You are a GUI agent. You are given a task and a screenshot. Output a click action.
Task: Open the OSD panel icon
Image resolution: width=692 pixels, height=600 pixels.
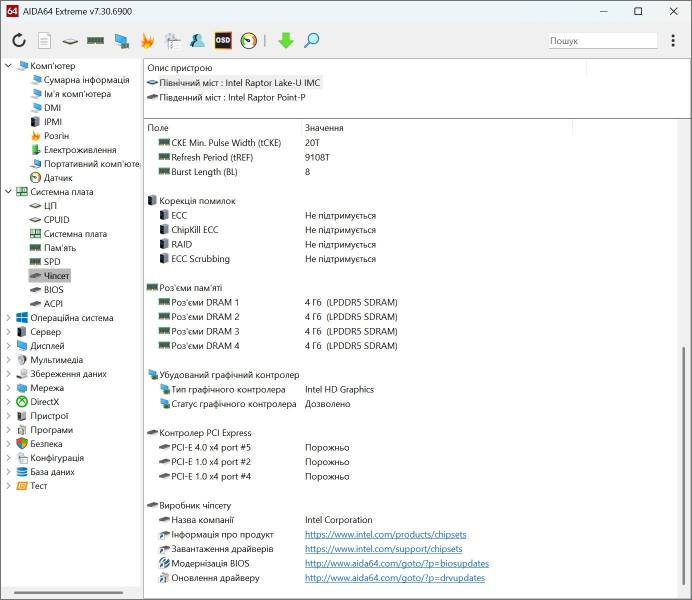[x=223, y=41]
